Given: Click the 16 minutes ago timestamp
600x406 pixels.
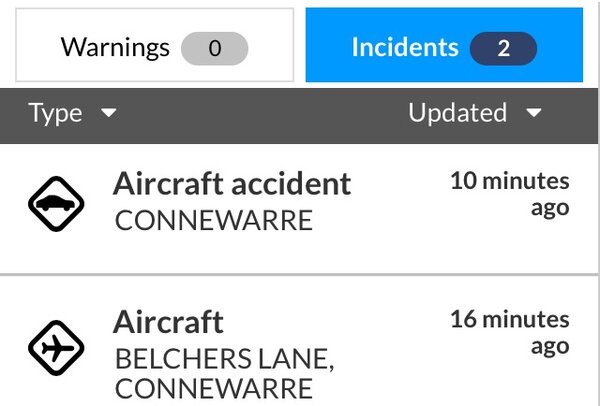Looking at the screenshot, I should 509,333.
